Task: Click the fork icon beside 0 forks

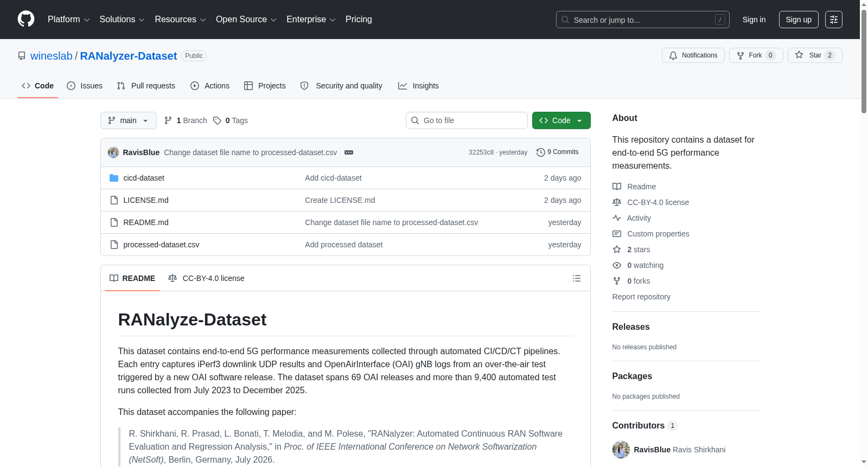Action: 617,281
